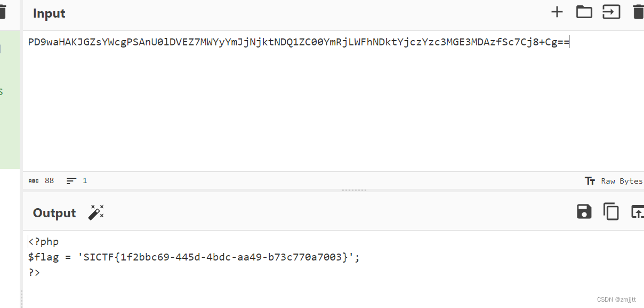Viewport: 644px width, 308px height.
Task: Toggle Raw Bytes display mode
Action: click(623, 180)
